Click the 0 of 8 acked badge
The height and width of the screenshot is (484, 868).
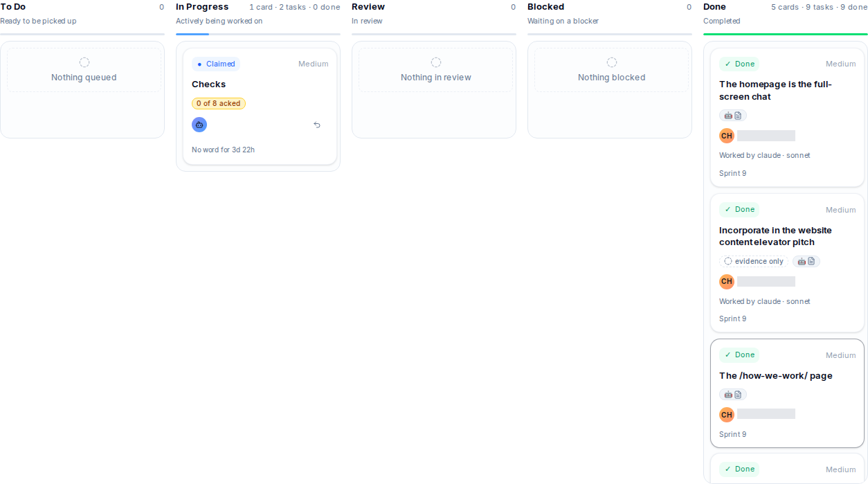[219, 103]
